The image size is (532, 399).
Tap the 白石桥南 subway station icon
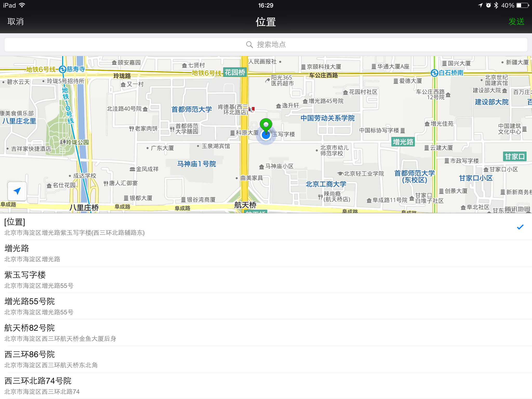[x=434, y=73]
